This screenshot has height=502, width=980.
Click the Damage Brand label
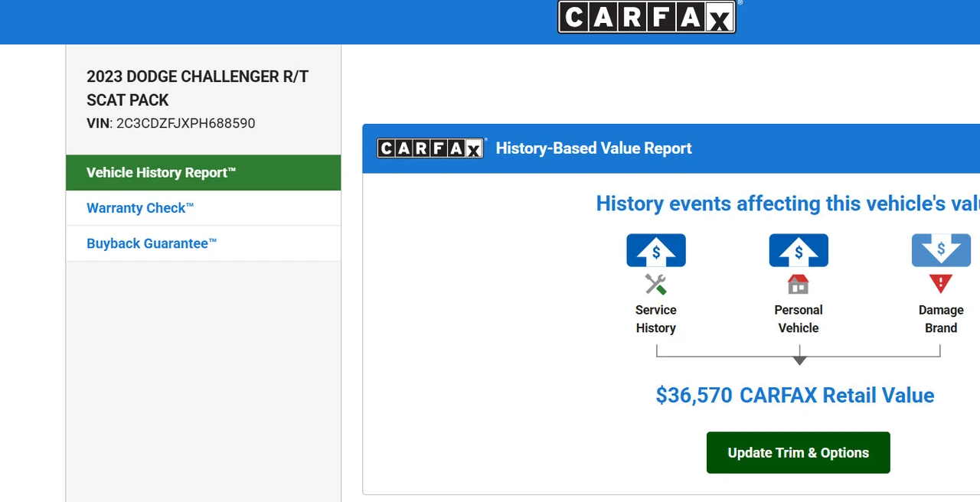(x=941, y=319)
